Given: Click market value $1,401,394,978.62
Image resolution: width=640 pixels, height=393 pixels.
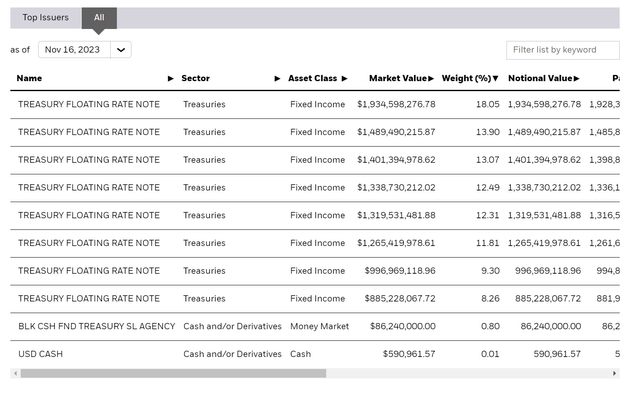Looking at the screenshot, I should tap(396, 160).
